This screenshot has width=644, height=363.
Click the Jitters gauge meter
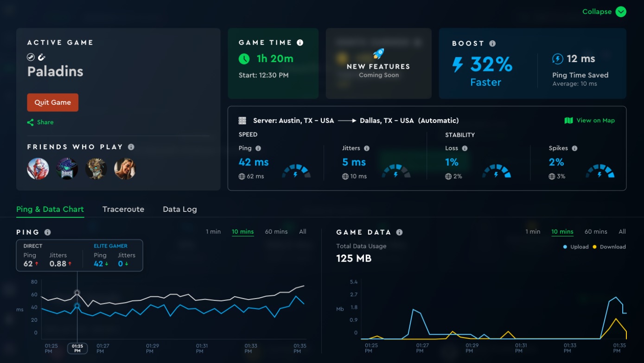click(396, 171)
